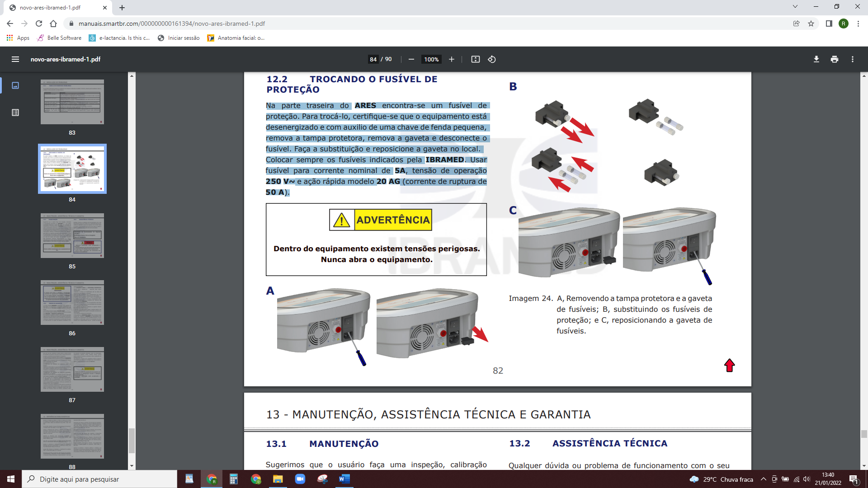The width and height of the screenshot is (868, 488).
Task: Open Chrome customize menu
Action: 858,23
